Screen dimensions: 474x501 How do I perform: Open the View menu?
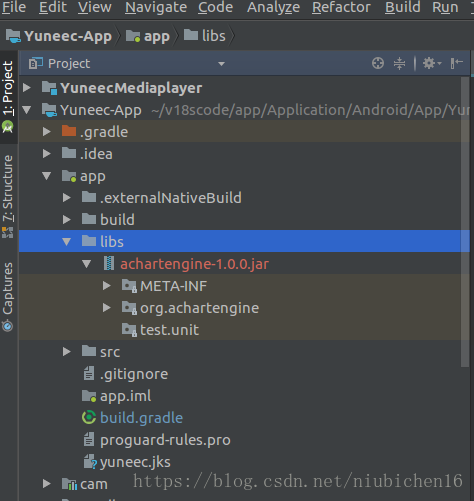tap(95, 7)
